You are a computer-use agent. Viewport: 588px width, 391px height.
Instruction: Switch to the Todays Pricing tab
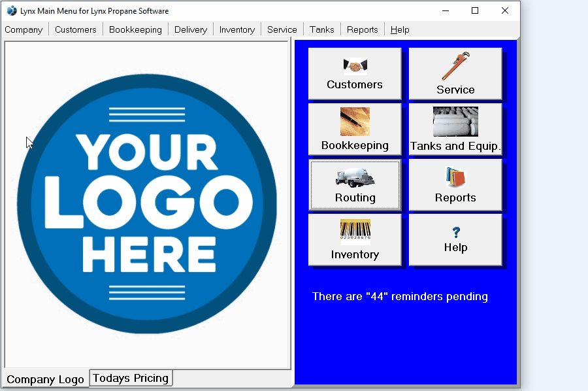[130, 377]
